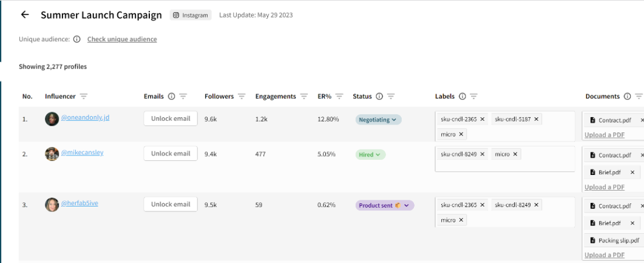Click the Documents info icon
The image size is (644, 263).
point(627,97)
